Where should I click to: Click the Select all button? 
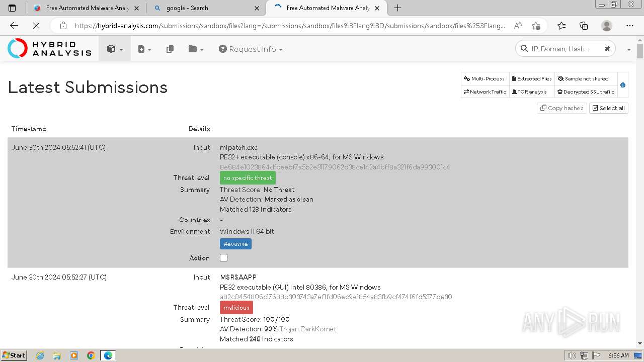(x=609, y=108)
